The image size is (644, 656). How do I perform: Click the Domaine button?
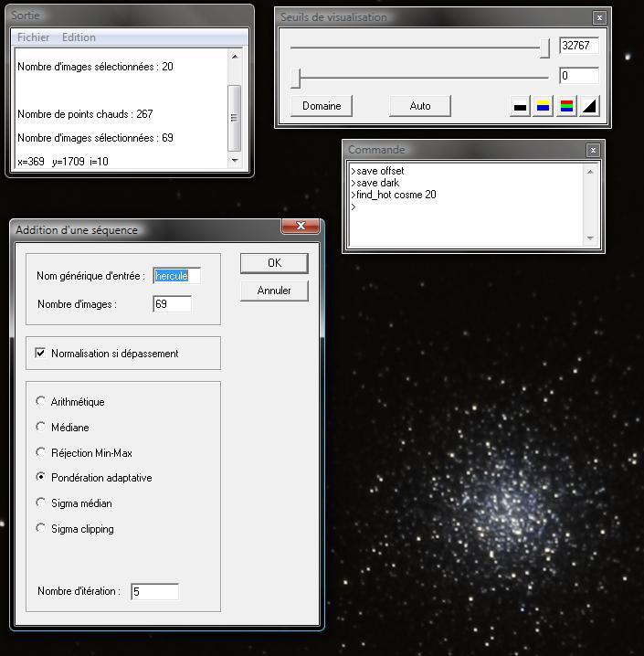point(322,106)
